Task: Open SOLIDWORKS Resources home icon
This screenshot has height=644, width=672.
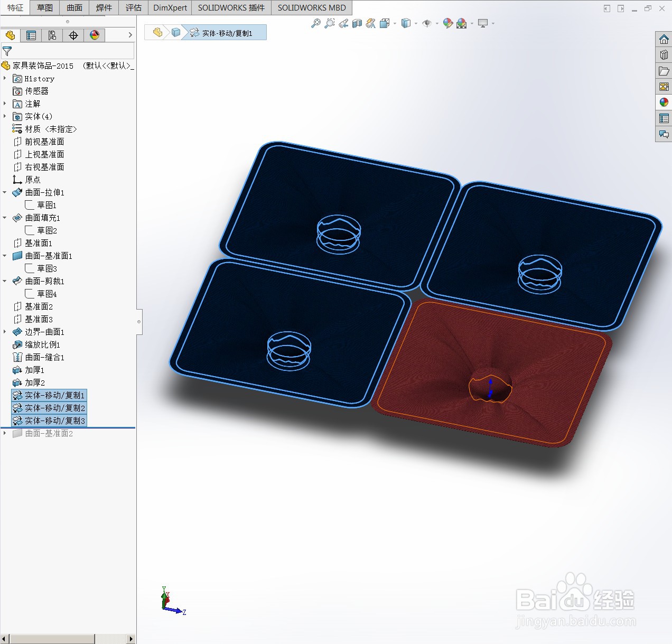Action: click(x=664, y=39)
